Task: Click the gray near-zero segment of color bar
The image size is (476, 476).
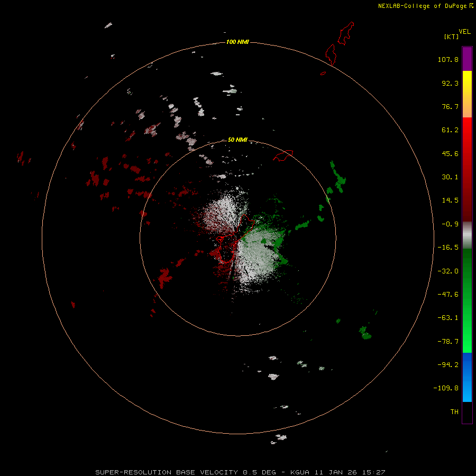Action: [467, 235]
